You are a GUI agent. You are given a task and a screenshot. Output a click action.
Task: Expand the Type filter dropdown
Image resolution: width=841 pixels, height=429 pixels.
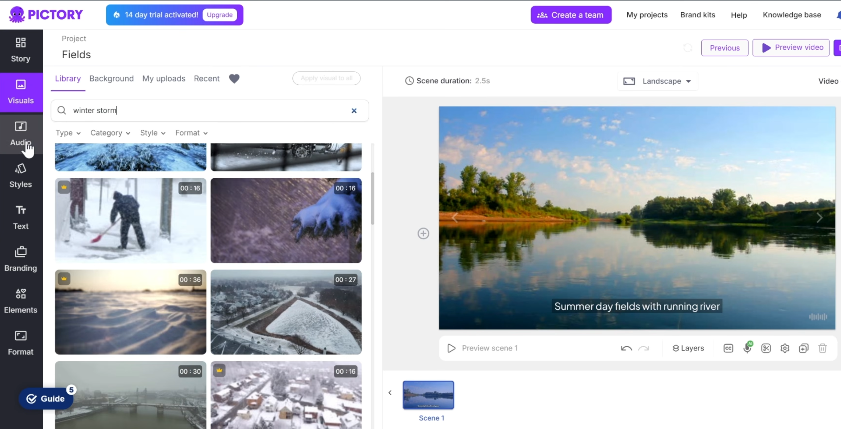[68, 133]
